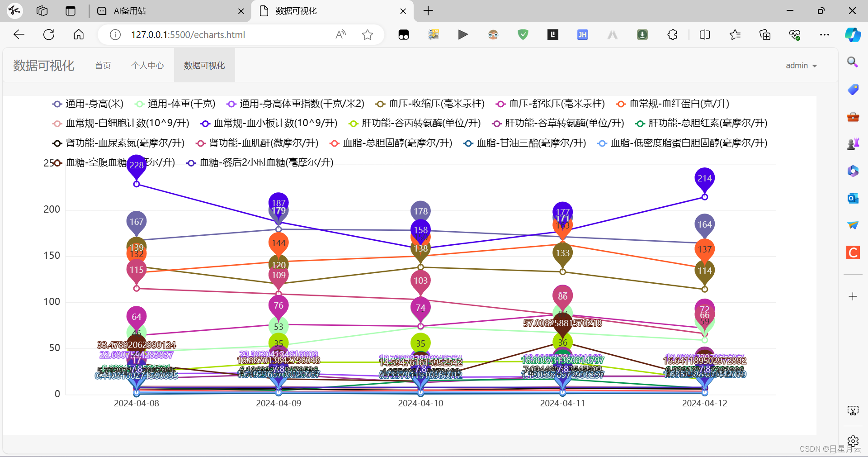Reload the current page
Image resolution: width=868 pixels, height=457 pixels.
coord(49,35)
